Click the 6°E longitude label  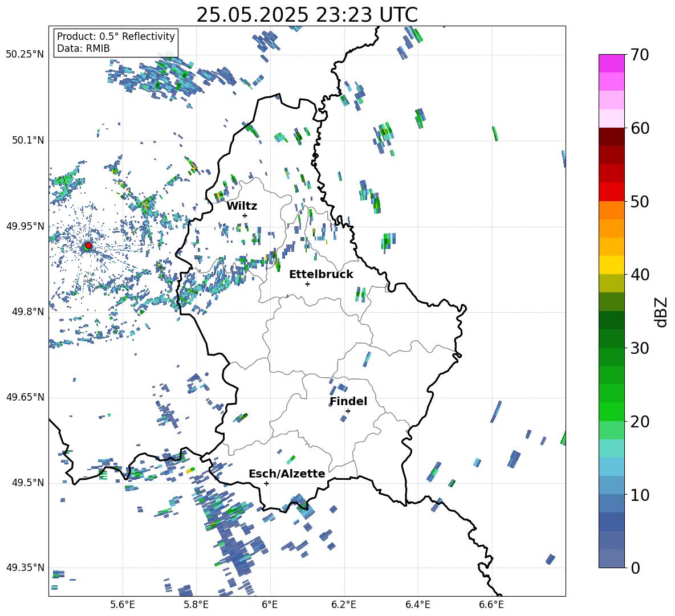point(270,605)
